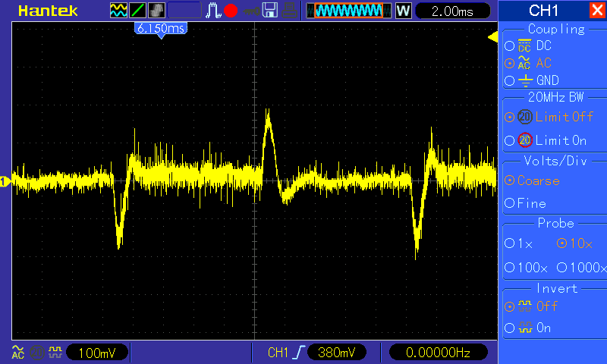This screenshot has height=364, width=607.
Task: Select AC coupling
Action: pos(528,63)
